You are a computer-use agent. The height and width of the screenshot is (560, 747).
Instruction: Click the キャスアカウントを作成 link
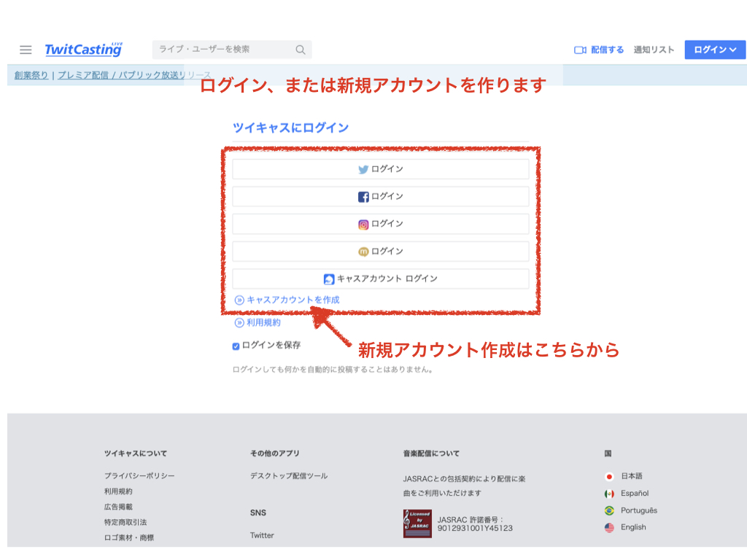pos(293,300)
